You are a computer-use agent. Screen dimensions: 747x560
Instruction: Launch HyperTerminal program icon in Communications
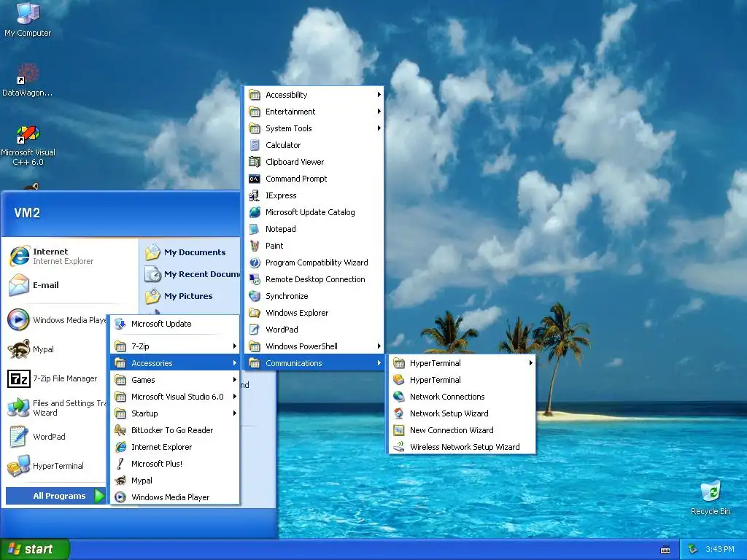coord(462,380)
